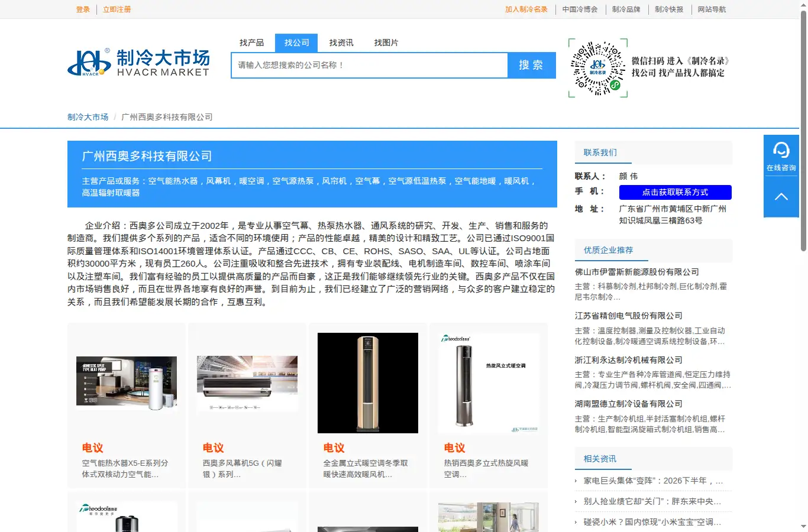808x532 pixels.
Task: Click the 电议 price under 空气能热水器X5-E
Action: tap(93, 448)
